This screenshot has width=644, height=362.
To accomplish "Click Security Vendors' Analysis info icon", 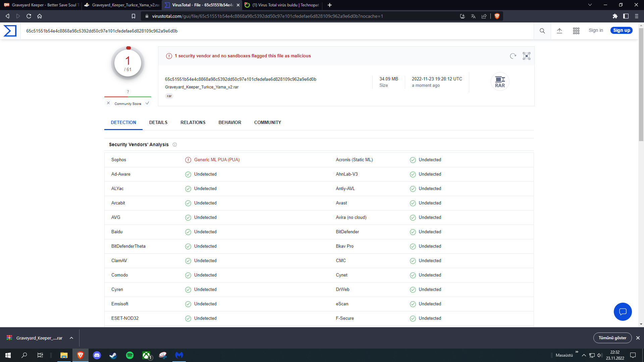I will click(175, 144).
